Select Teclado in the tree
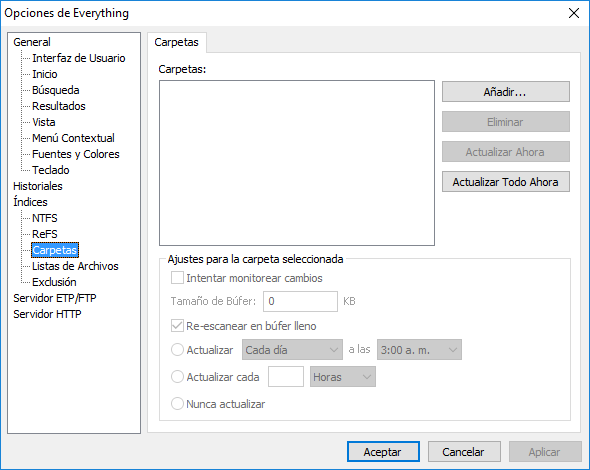Screen dimensions: 590x470 tap(51, 170)
